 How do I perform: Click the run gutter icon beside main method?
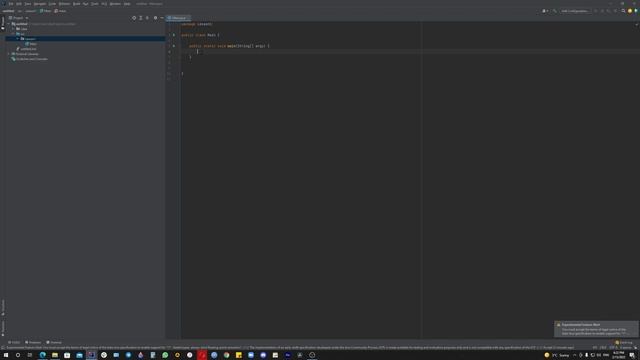tap(174, 46)
